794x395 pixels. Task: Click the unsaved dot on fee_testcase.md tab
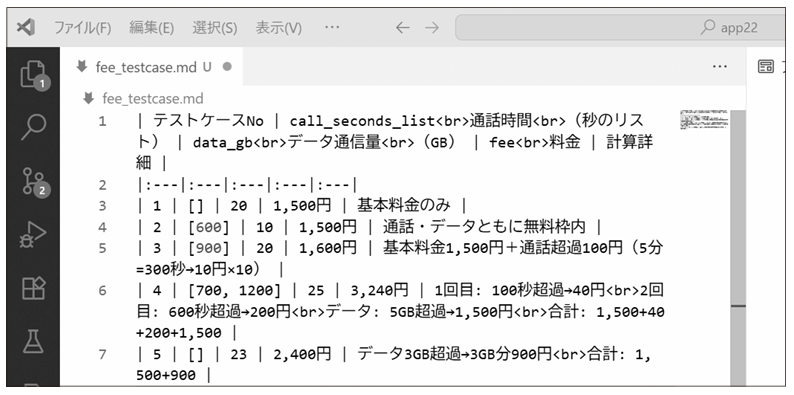pyautogui.click(x=227, y=66)
